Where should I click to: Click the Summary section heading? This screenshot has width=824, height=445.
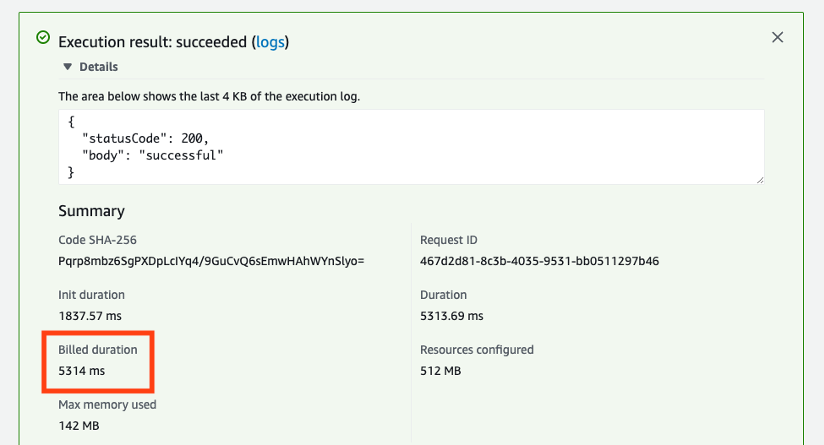pos(91,211)
